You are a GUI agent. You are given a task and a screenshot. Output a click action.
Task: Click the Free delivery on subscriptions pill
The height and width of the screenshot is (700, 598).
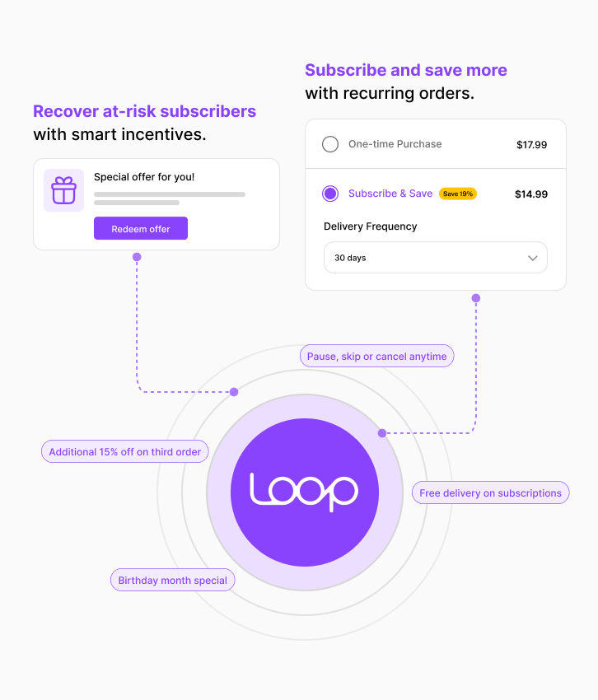coord(490,492)
